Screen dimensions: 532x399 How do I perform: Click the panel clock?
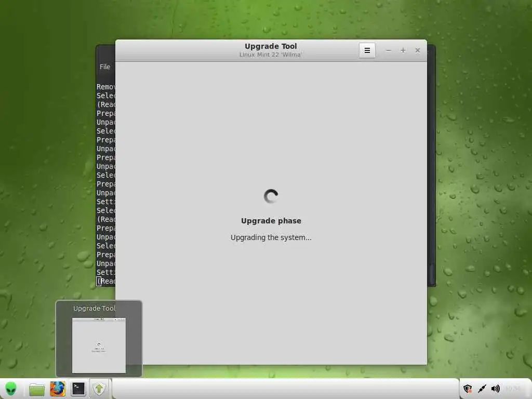(x=513, y=389)
